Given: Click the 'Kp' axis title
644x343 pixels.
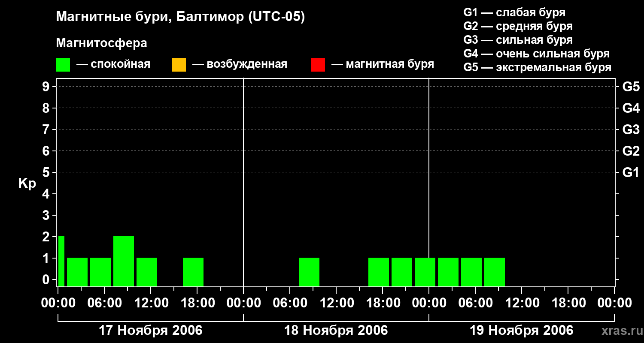Looking at the screenshot, I should click(x=27, y=184).
